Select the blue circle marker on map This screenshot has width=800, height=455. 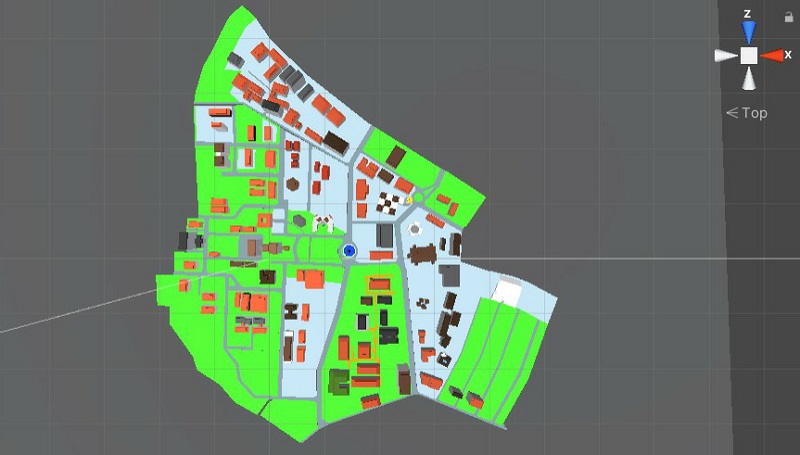coord(349,251)
